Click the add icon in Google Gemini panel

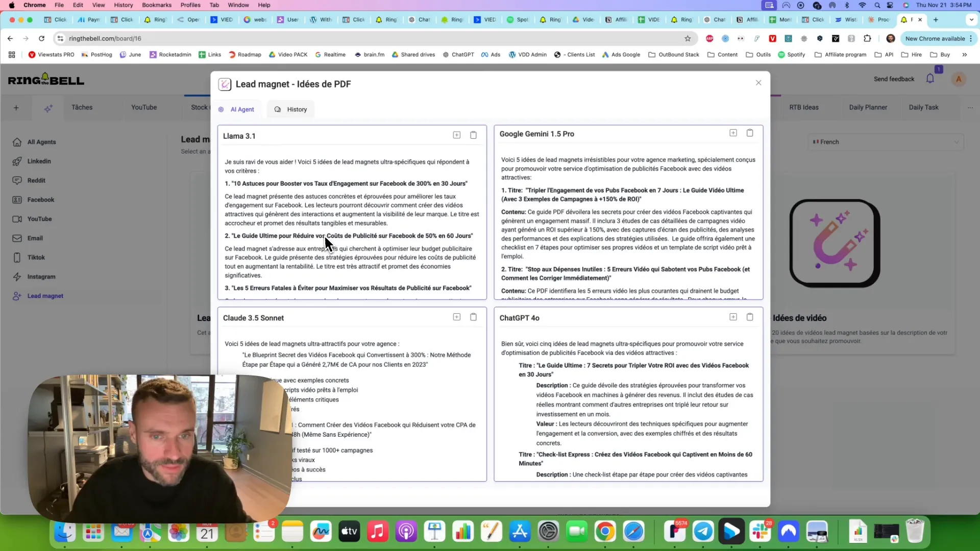click(x=733, y=133)
